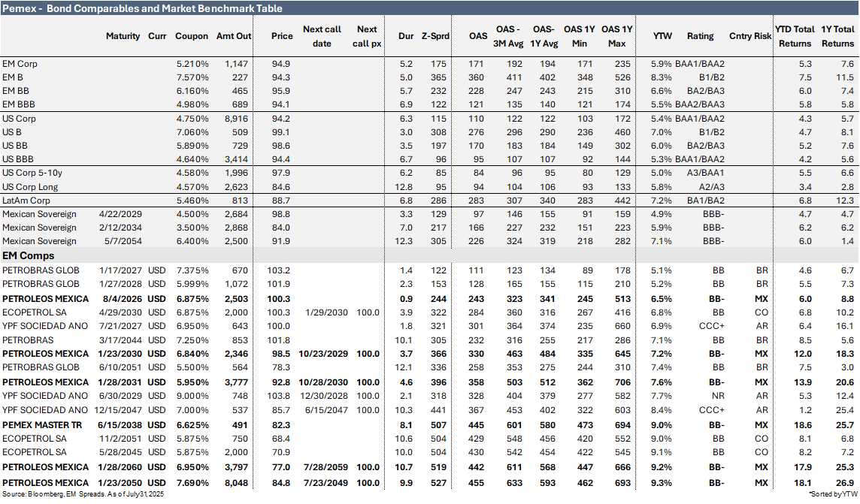
Task: Select the amount outstanding "8,048"
Action: click(236, 483)
